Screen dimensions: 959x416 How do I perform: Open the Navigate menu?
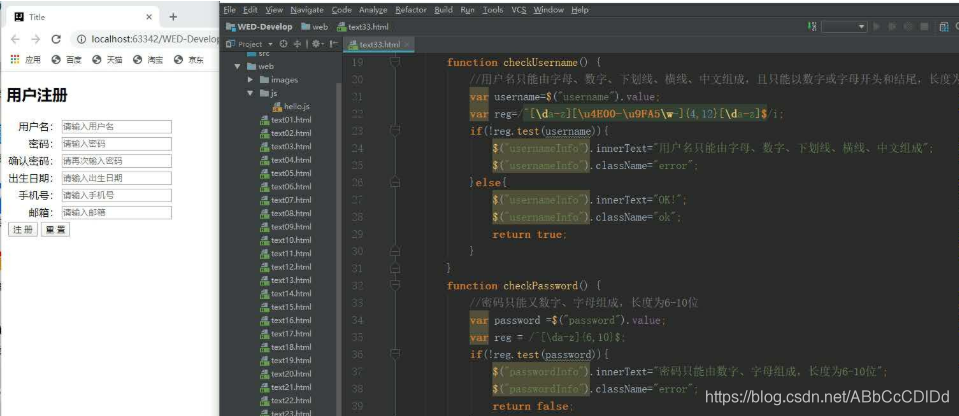[x=307, y=10]
